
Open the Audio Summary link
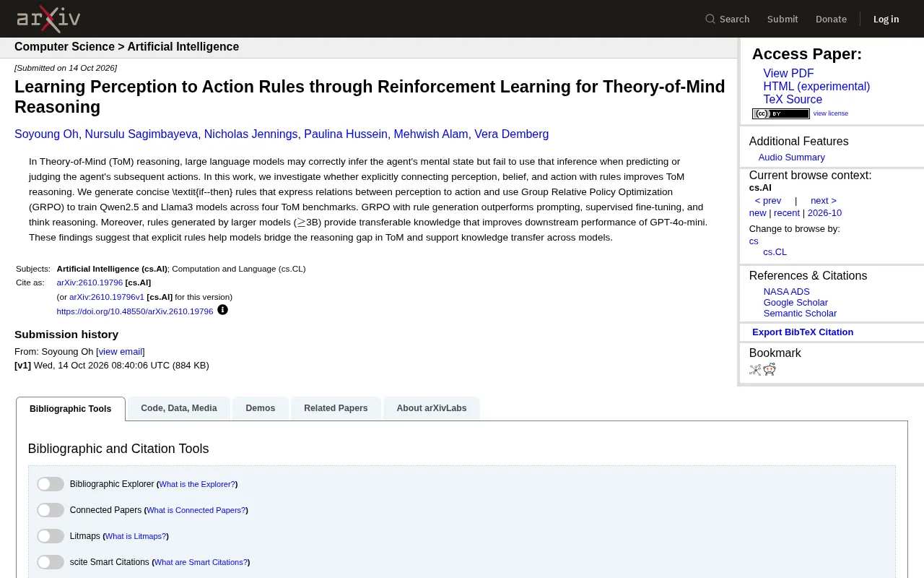(x=791, y=158)
